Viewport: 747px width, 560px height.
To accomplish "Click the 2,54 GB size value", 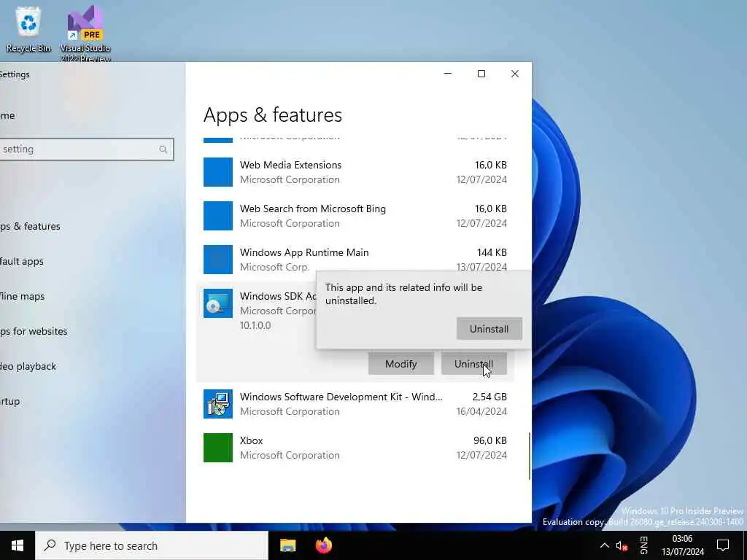I will [489, 397].
